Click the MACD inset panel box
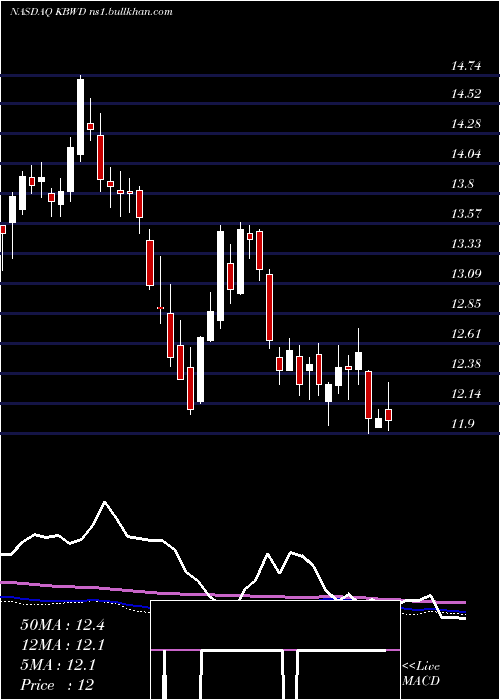The width and height of the screenshot is (500, 700). [x=275, y=650]
